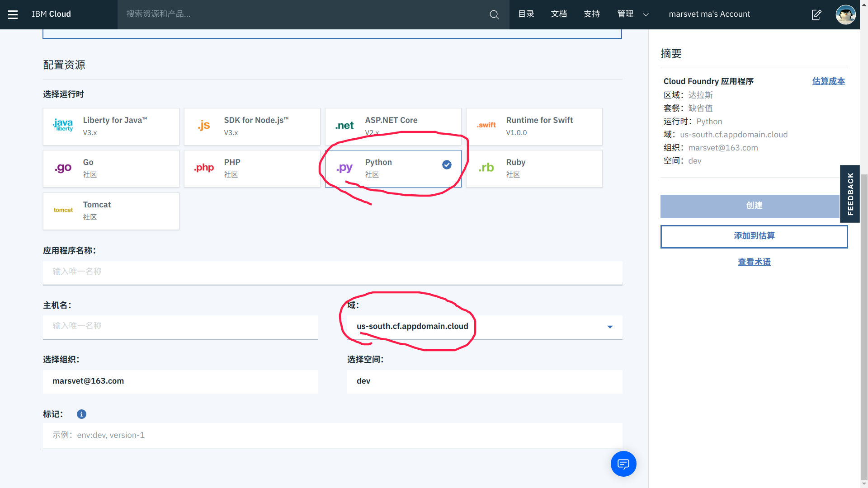The image size is (868, 488).
Task: Select the Liberty for Java runtime tile
Action: 111,127
